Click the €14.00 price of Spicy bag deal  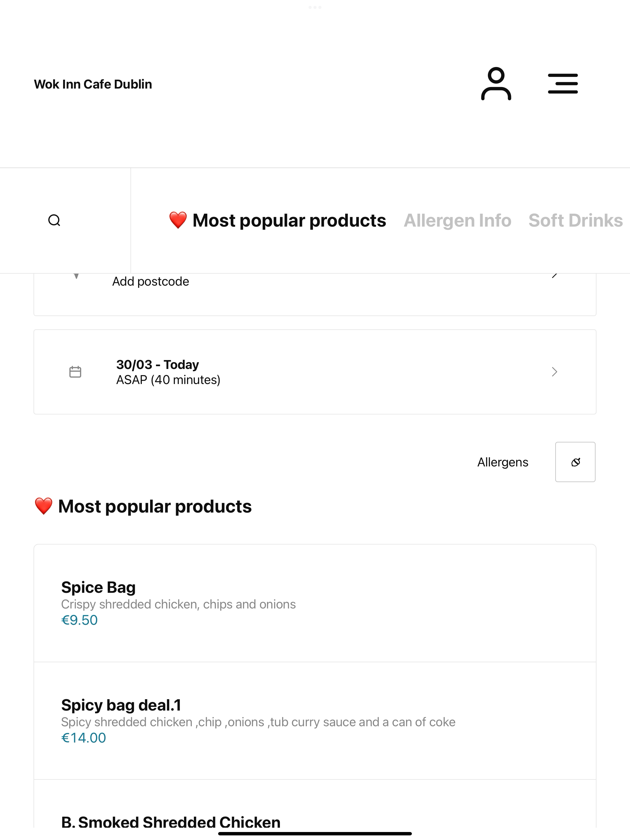[84, 738]
